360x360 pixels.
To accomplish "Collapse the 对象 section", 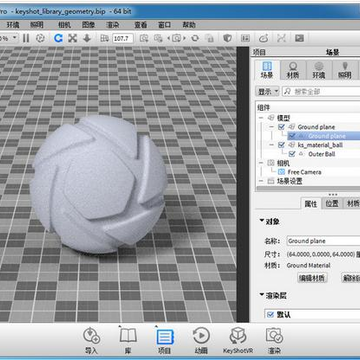I will click(262, 221).
